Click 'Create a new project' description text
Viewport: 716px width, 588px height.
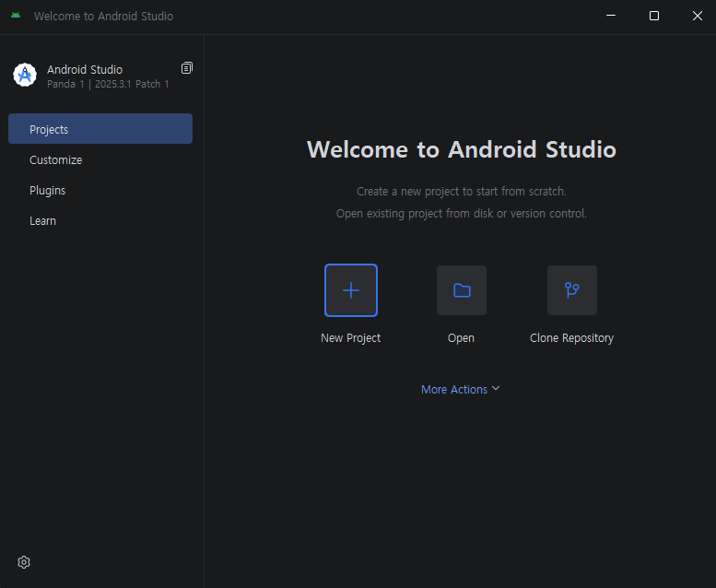point(461,192)
